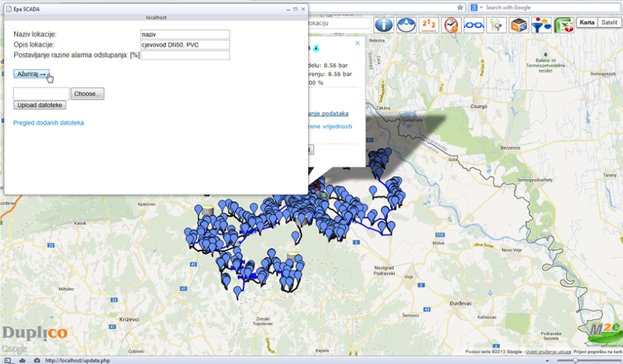Open the Pregled dodanih datoteka link

tap(49, 123)
